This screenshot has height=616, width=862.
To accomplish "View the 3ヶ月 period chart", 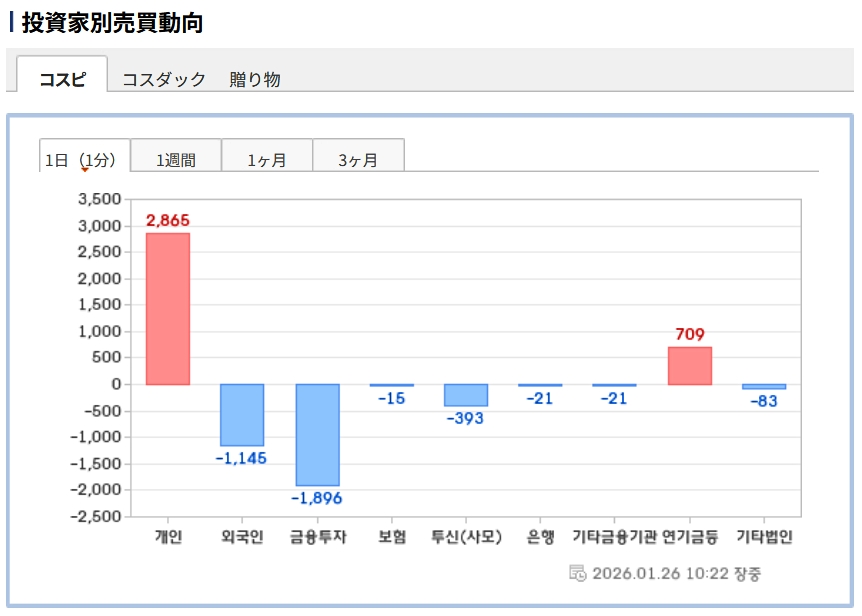I will pyautogui.click(x=358, y=159).
